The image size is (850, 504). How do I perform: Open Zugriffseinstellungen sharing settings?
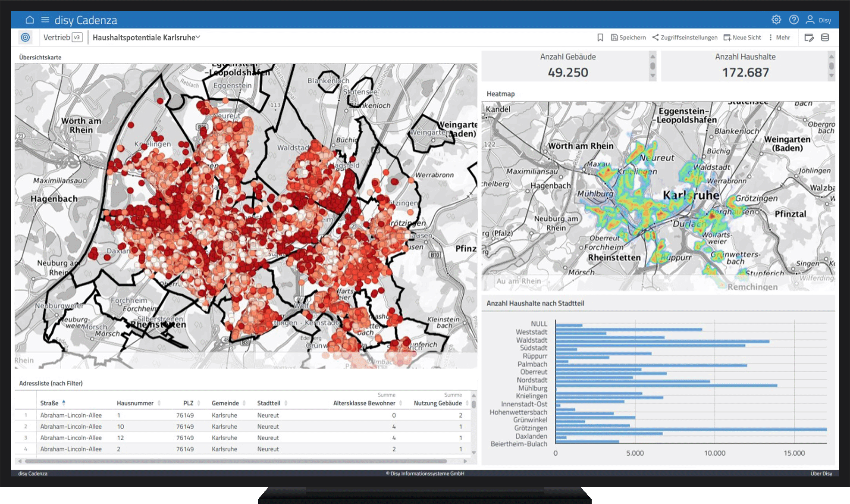coord(685,38)
